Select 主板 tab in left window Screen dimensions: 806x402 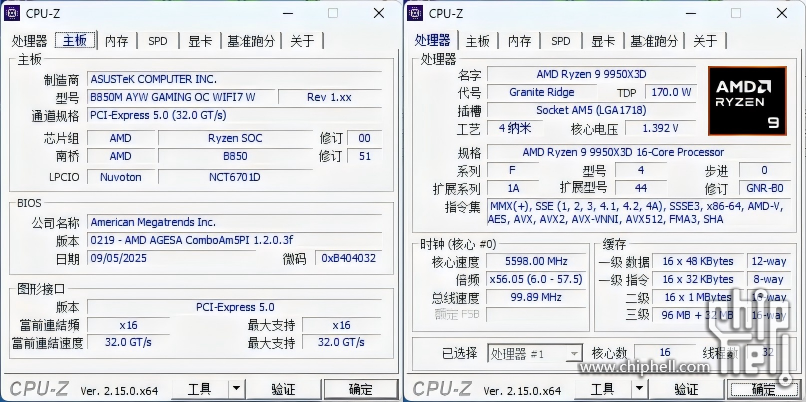click(75, 40)
